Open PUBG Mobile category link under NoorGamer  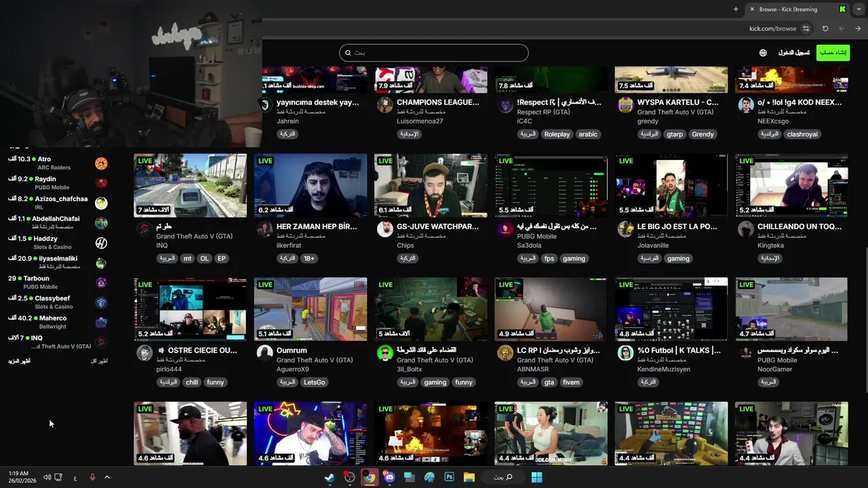[777, 360]
